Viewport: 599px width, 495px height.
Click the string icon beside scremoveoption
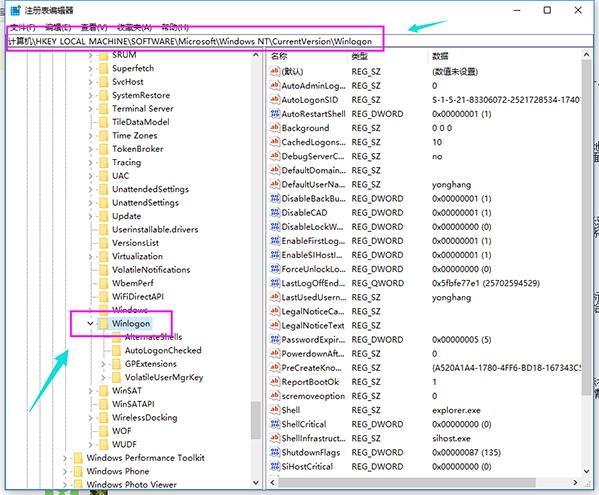pyautogui.click(x=274, y=396)
